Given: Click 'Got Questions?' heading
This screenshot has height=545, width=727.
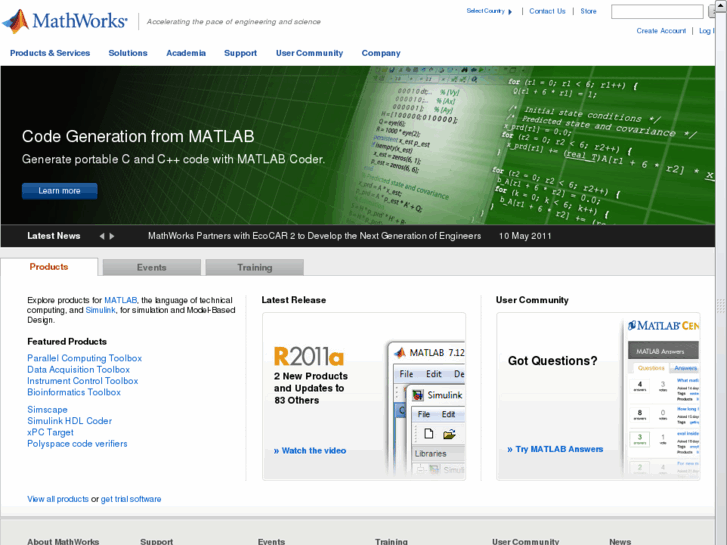Looking at the screenshot, I should pyautogui.click(x=553, y=361).
